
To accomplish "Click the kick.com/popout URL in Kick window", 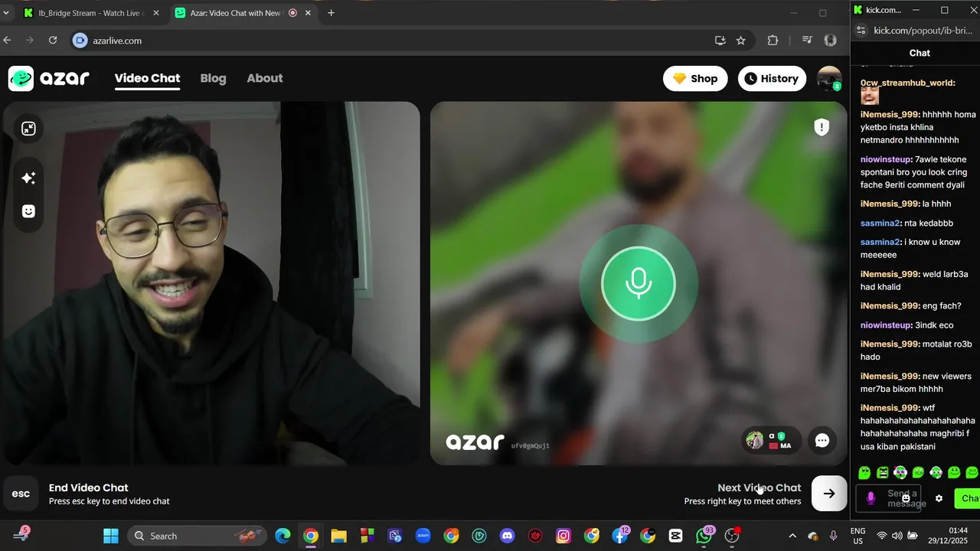I will point(923,31).
